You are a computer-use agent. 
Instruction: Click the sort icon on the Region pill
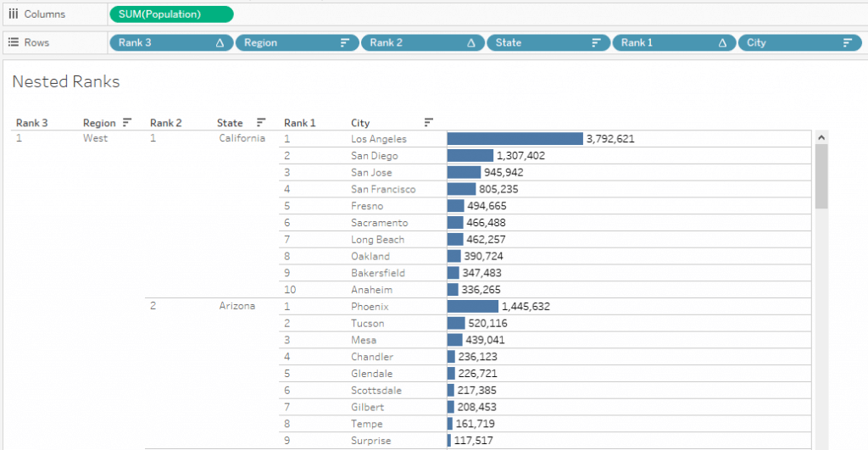tap(345, 42)
